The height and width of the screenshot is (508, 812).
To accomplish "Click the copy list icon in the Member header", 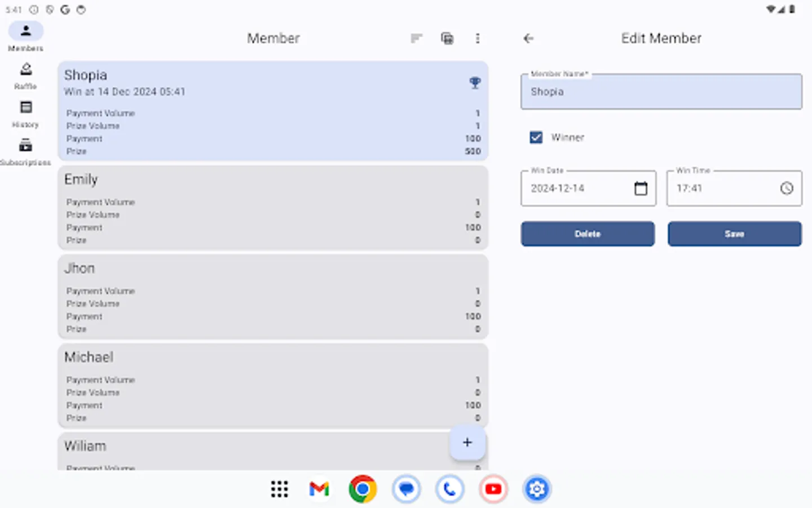I will point(447,38).
